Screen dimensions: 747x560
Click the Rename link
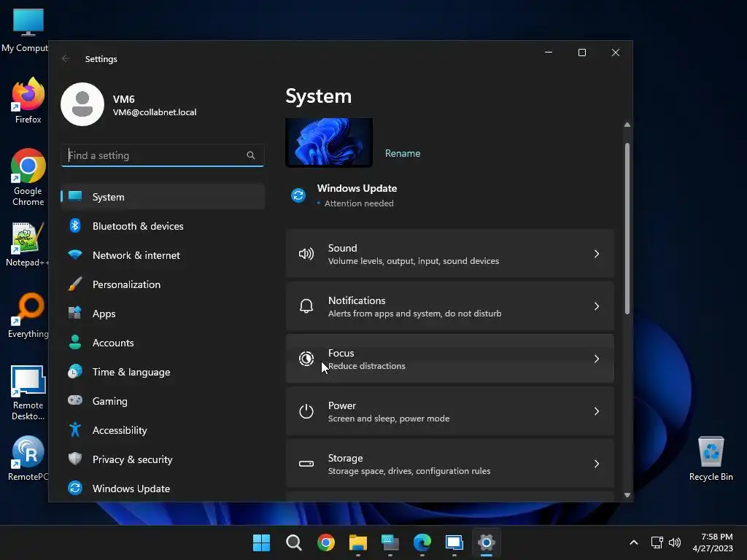403,153
